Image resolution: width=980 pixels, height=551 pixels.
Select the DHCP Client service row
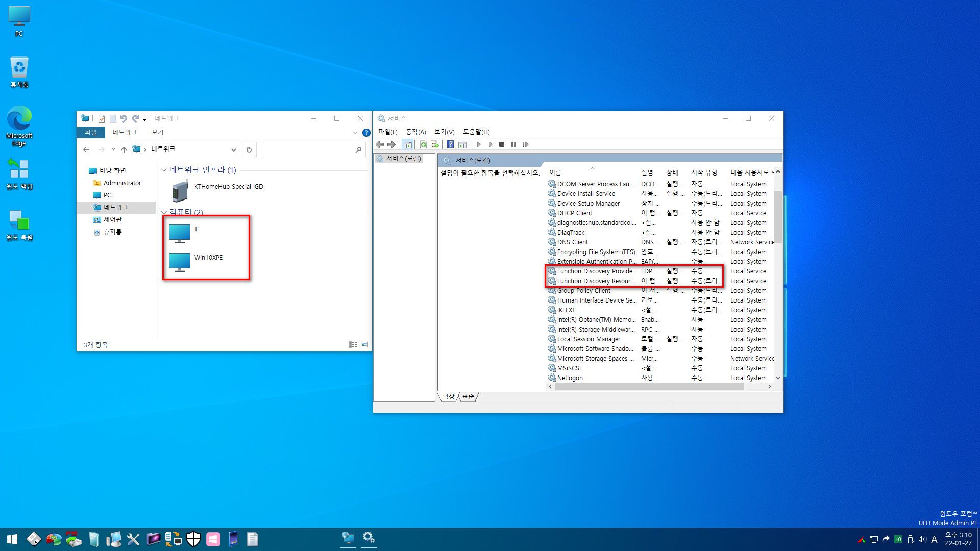tap(660, 213)
